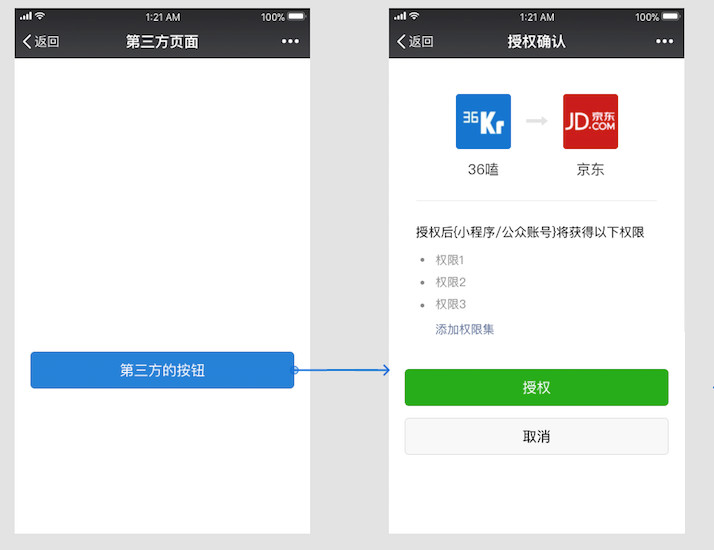The height and width of the screenshot is (550, 714).
Task: Tap the 36氪 label under the logo
Action: tap(483, 169)
